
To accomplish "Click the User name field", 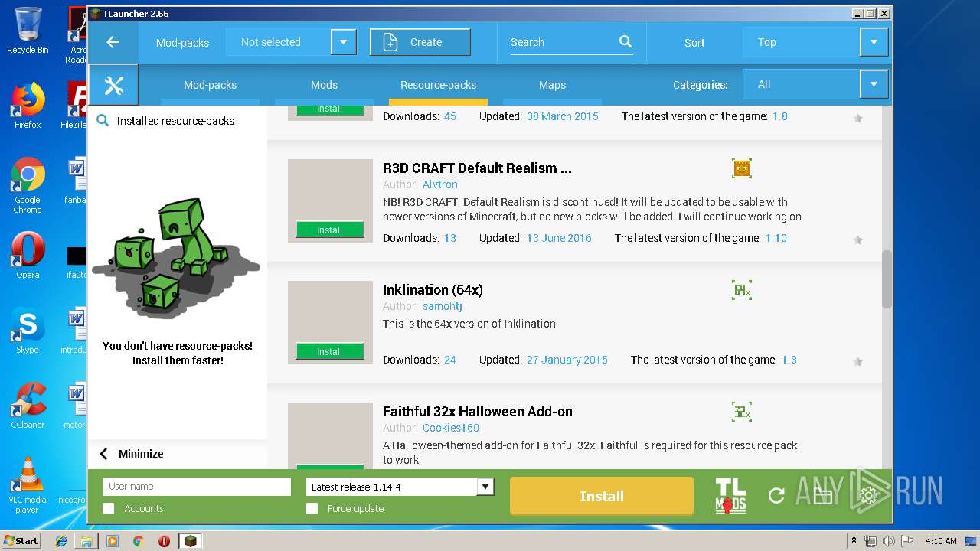I will click(x=197, y=487).
